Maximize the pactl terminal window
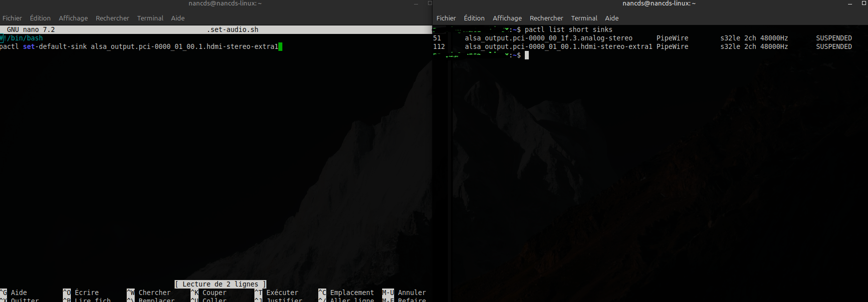Image resolution: width=868 pixels, height=302 pixels. (x=864, y=3)
